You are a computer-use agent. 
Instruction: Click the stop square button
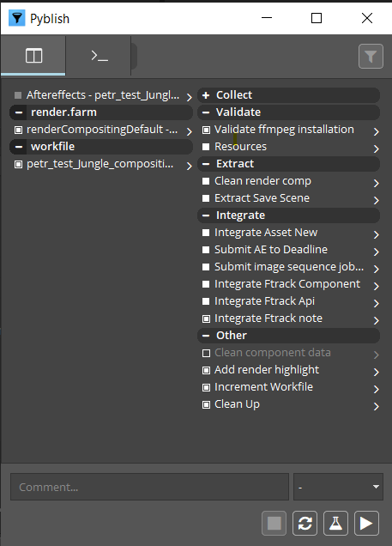[274, 523]
